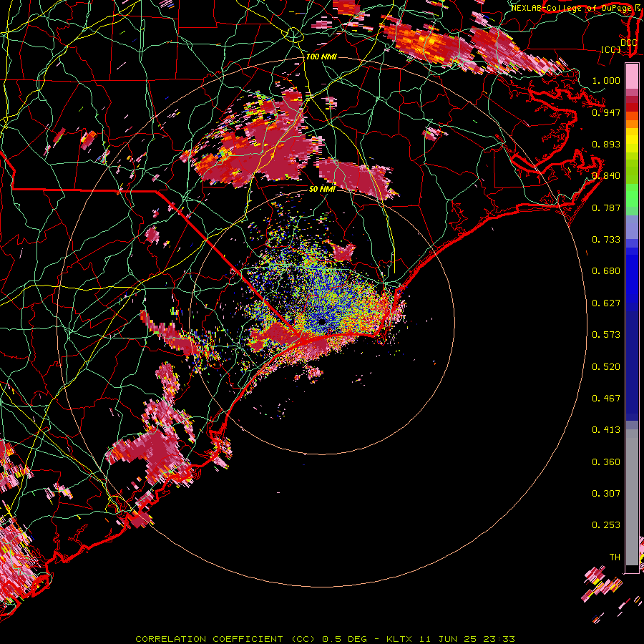Click the 100 NMI range ring label
This screenshot has width=644, height=644.
[321, 57]
